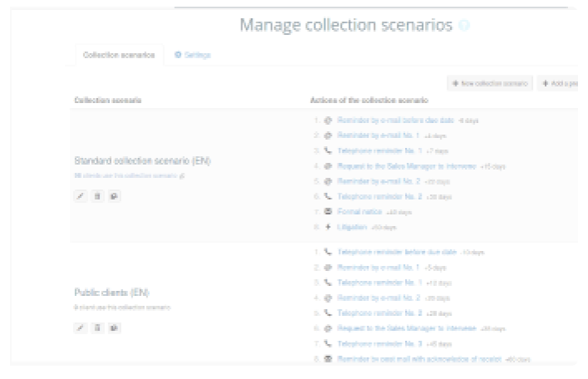Click the duplicate icon for Standard collection scenario
588x379 pixels.
coord(113,196)
